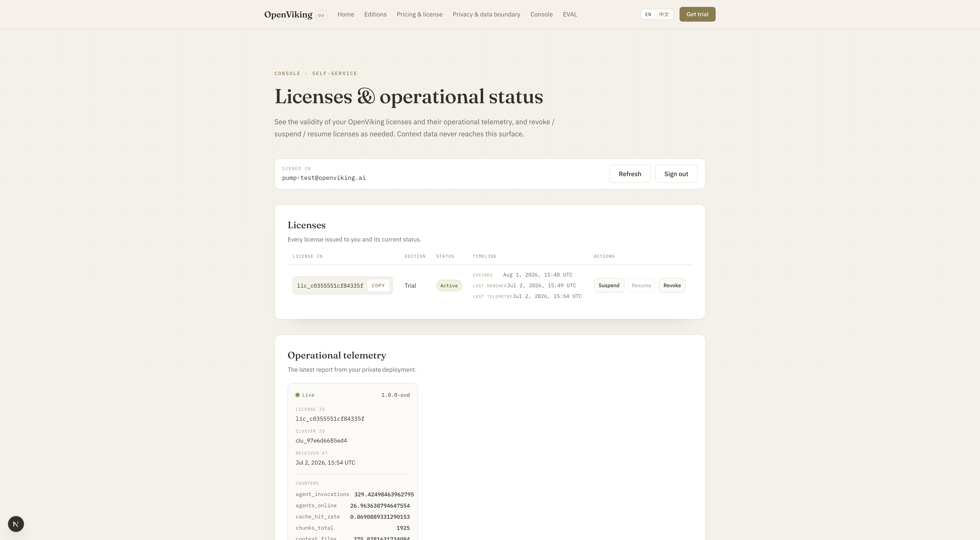The width and height of the screenshot is (980, 540).
Task: Click the green Live status dot
Action: click(297, 395)
